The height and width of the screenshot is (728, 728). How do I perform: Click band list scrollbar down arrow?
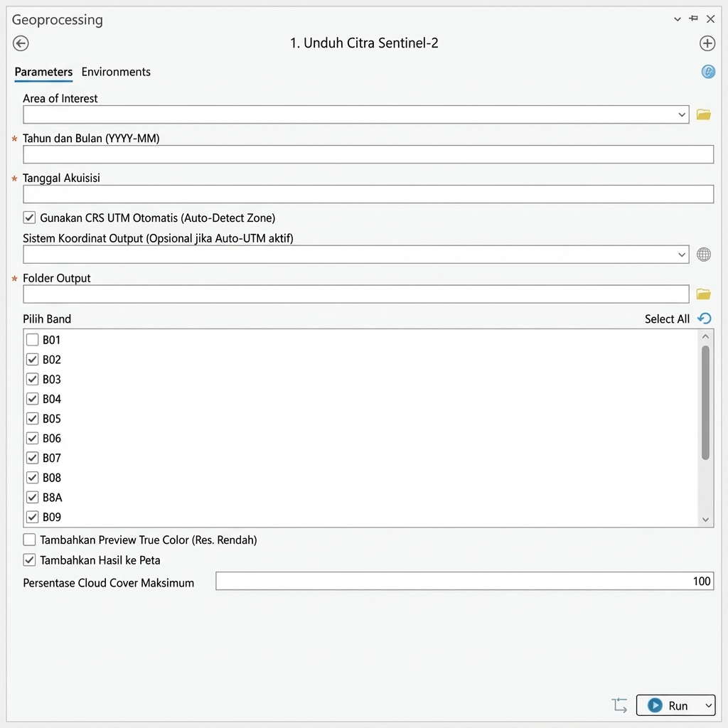(705, 520)
